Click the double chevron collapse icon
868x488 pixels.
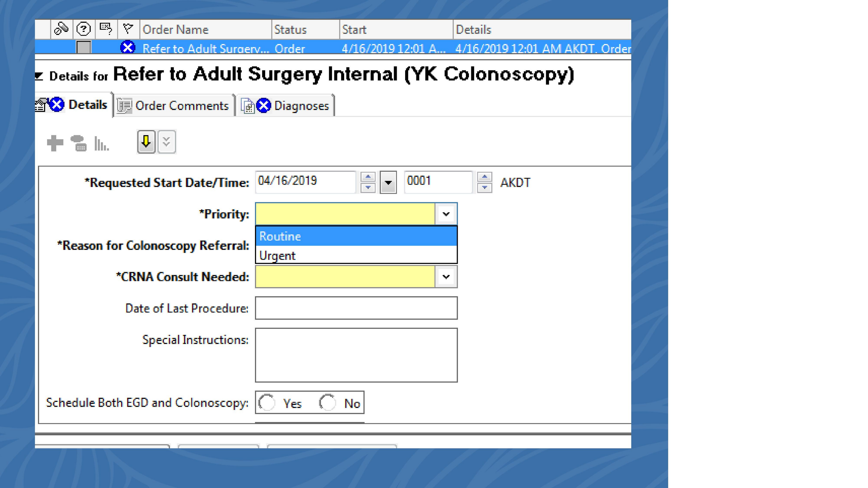coord(166,142)
